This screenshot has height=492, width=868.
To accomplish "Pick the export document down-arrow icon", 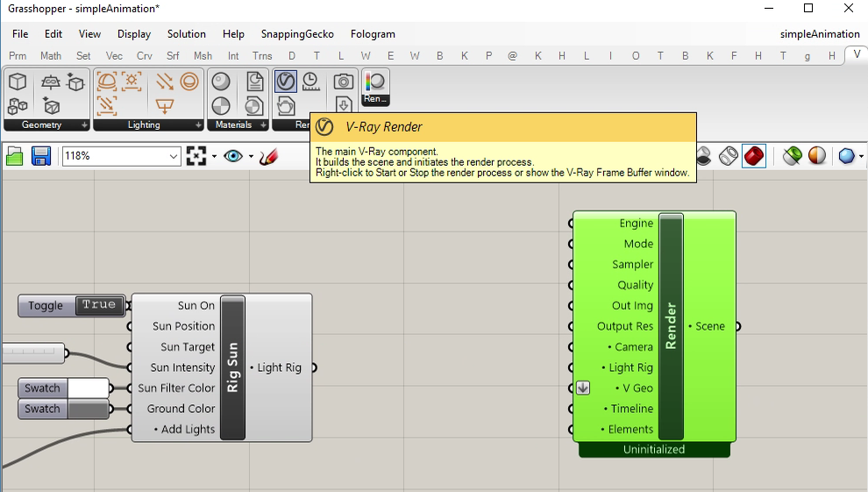I will point(344,104).
